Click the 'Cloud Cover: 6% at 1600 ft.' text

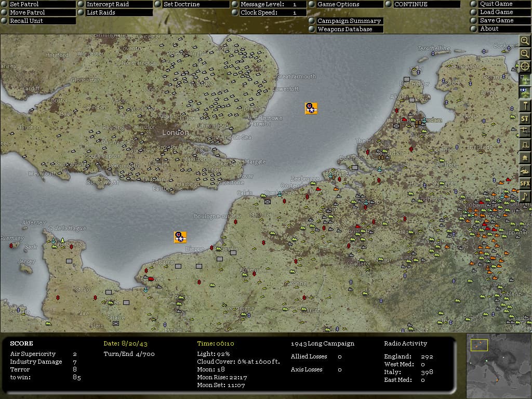(238, 362)
